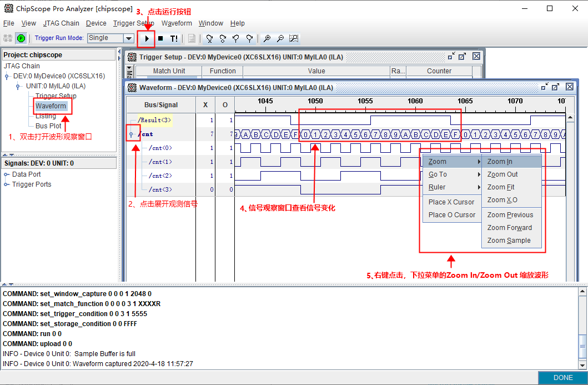Viewport: 588px width, 385px height.
Task: Select Listing in the project tree
Action: [x=46, y=116]
